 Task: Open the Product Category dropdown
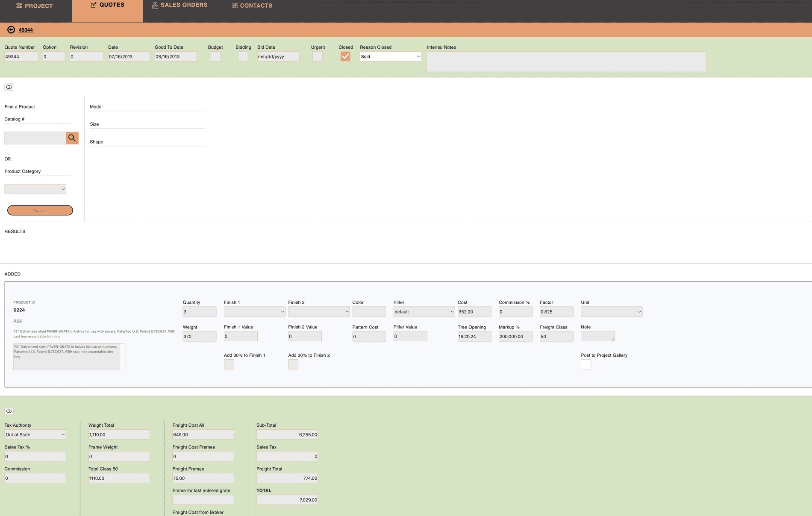point(35,189)
